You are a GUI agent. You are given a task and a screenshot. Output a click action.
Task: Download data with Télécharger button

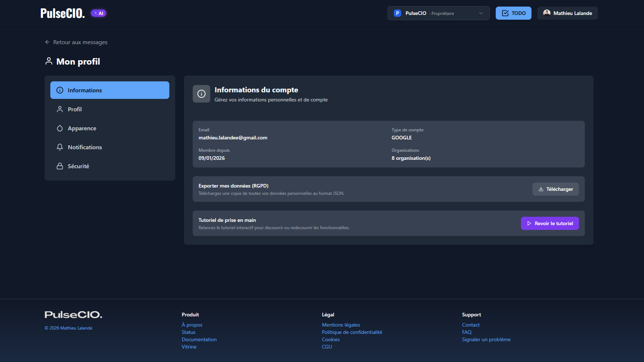[556, 189]
